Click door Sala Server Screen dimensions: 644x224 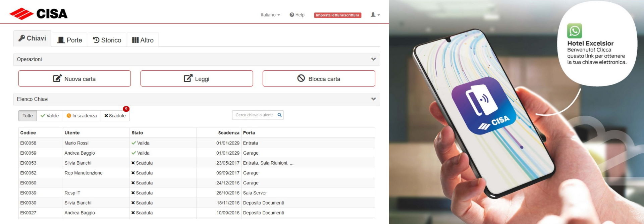tap(255, 193)
